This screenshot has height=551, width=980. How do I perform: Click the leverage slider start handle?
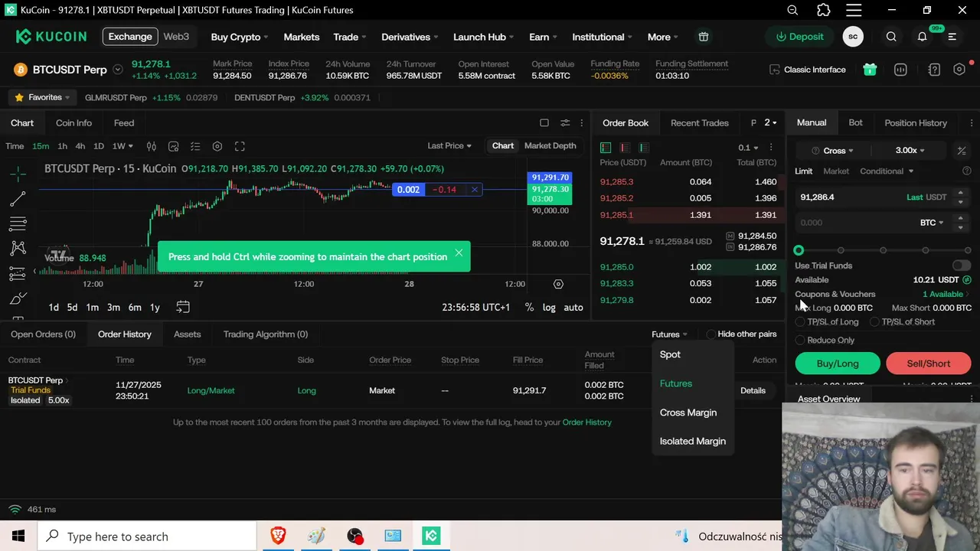click(799, 250)
